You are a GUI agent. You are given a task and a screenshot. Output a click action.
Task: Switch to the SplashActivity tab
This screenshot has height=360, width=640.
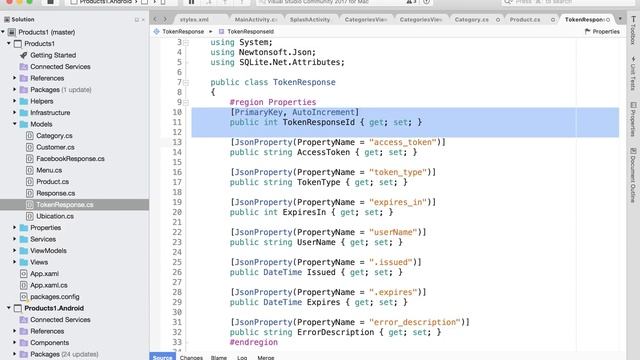click(310, 20)
